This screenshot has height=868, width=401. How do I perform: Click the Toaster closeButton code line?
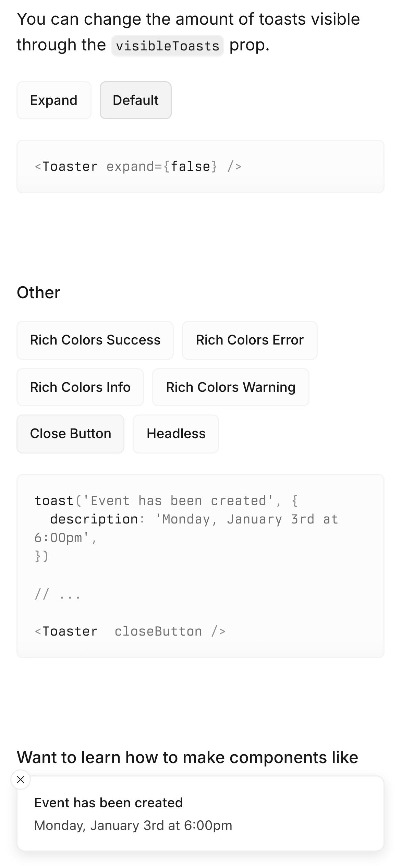(130, 631)
